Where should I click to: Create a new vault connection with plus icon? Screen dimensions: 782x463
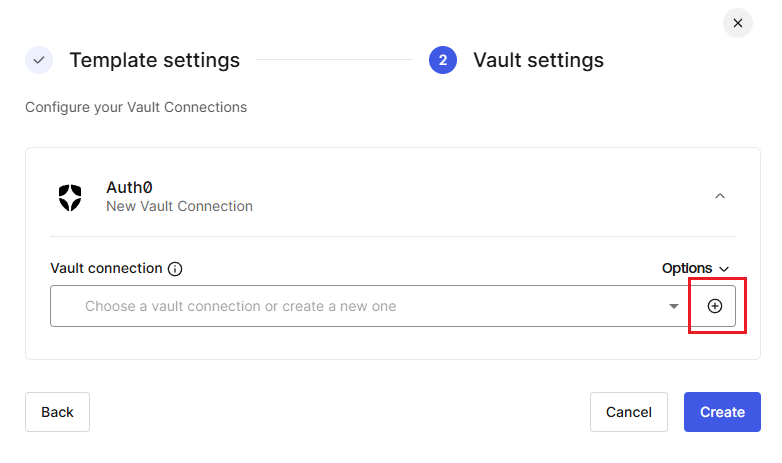click(x=715, y=306)
